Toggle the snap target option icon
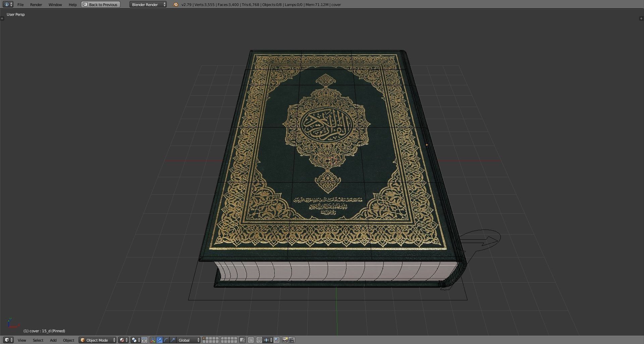The image size is (644, 344). pyautogui.click(x=277, y=340)
